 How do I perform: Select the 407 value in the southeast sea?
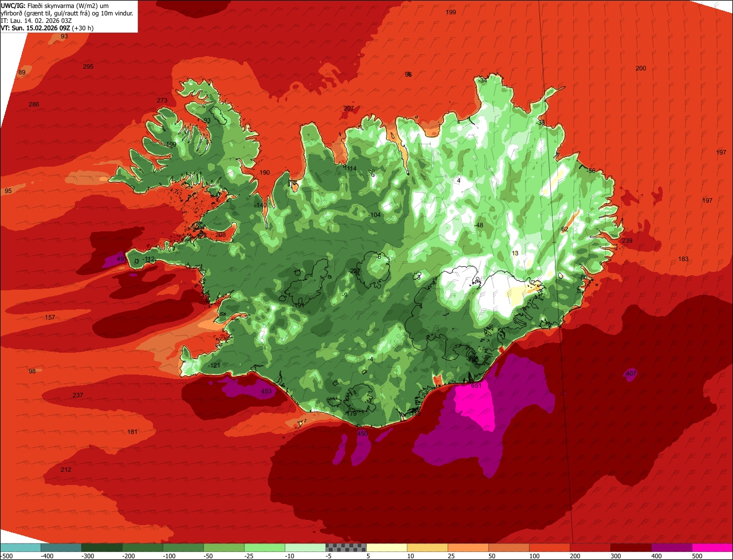coord(630,373)
